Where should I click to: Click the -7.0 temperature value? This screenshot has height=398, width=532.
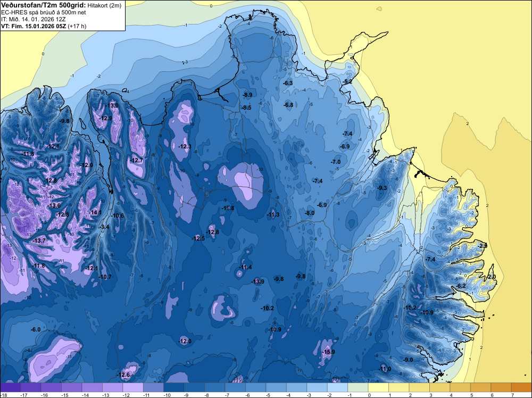[336, 162]
